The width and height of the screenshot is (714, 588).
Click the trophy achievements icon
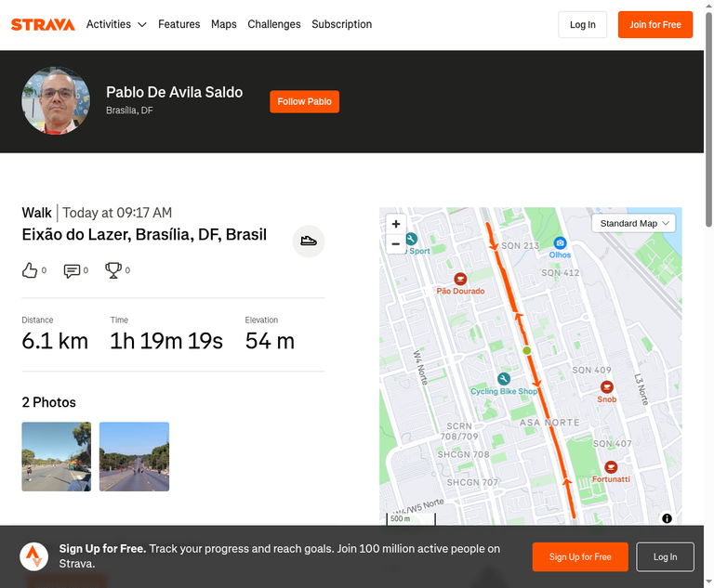tap(113, 270)
